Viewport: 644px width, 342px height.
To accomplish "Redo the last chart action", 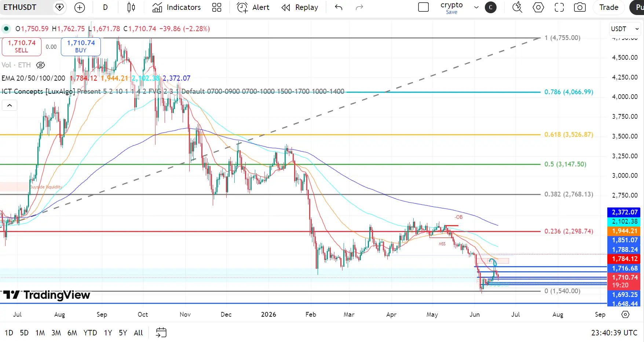I will [359, 7].
